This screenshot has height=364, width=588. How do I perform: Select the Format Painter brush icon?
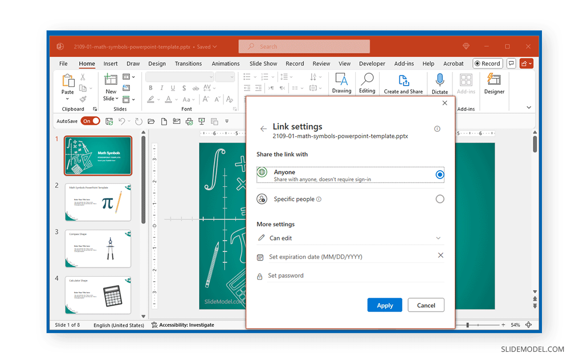pyautogui.click(x=83, y=98)
